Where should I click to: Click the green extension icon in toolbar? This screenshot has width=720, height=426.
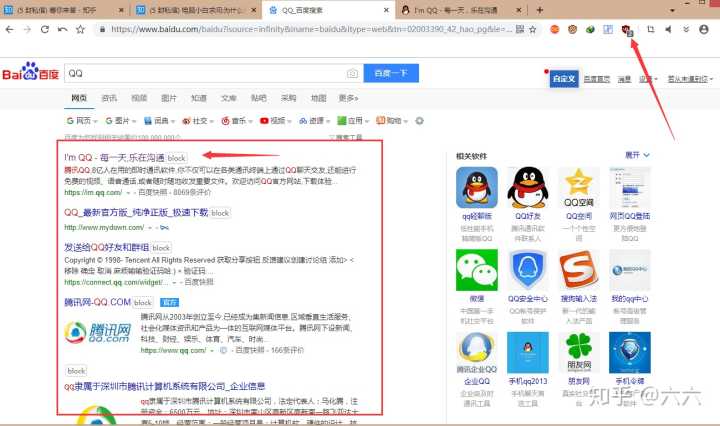[590, 29]
